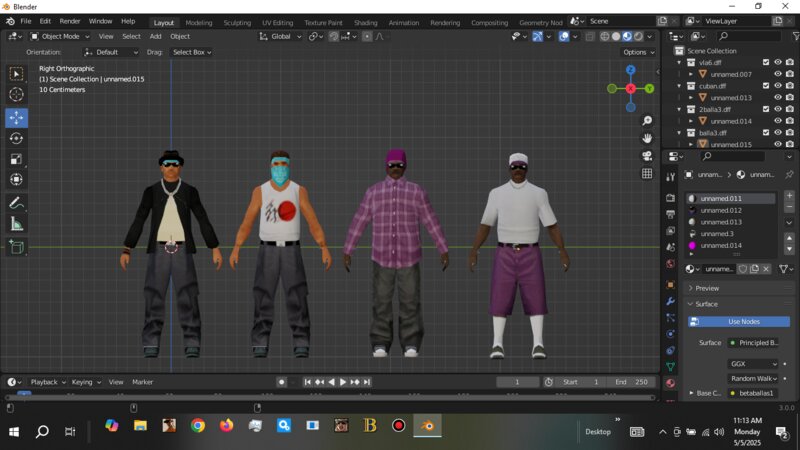Image resolution: width=800 pixels, height=450 pixels.
Task: Select the Select Box tool in toolbar
Action: click(16, 74)
